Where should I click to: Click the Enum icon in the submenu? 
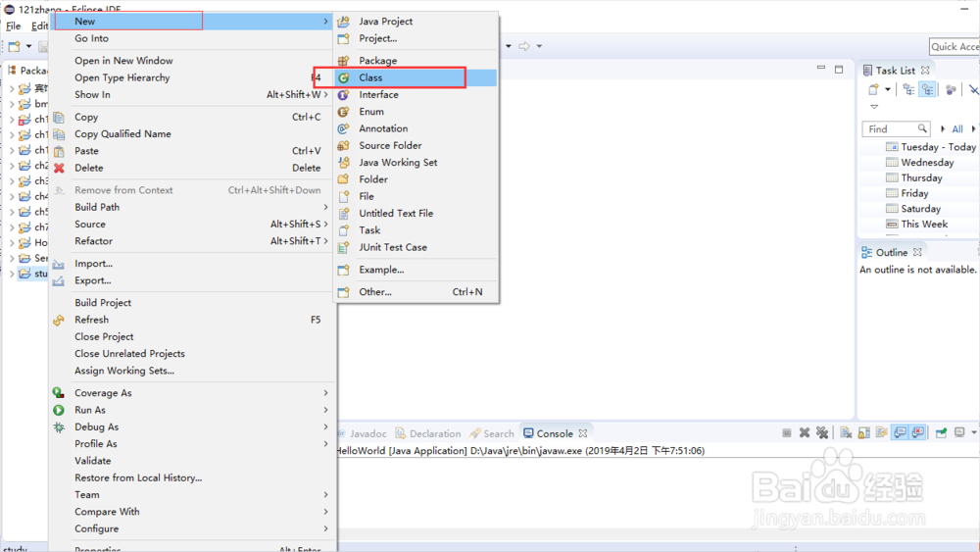pyautogui.click(x=343, y=111)
